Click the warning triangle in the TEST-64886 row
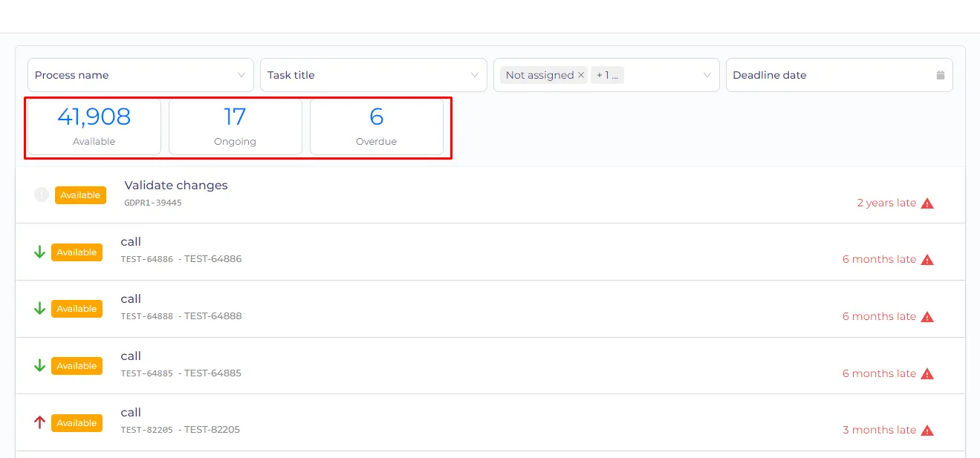980x458 pixels. [927, 260]
